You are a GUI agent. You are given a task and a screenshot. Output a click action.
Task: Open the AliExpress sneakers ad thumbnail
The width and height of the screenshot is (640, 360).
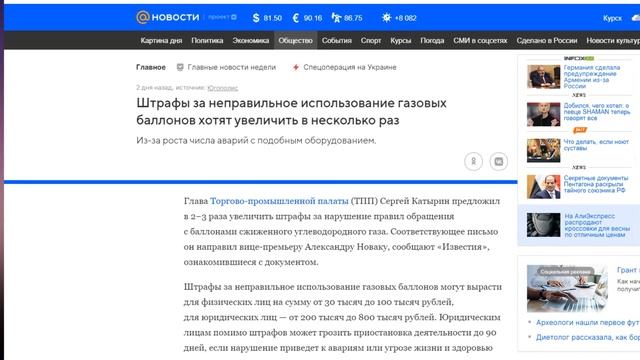coord(543,224)
